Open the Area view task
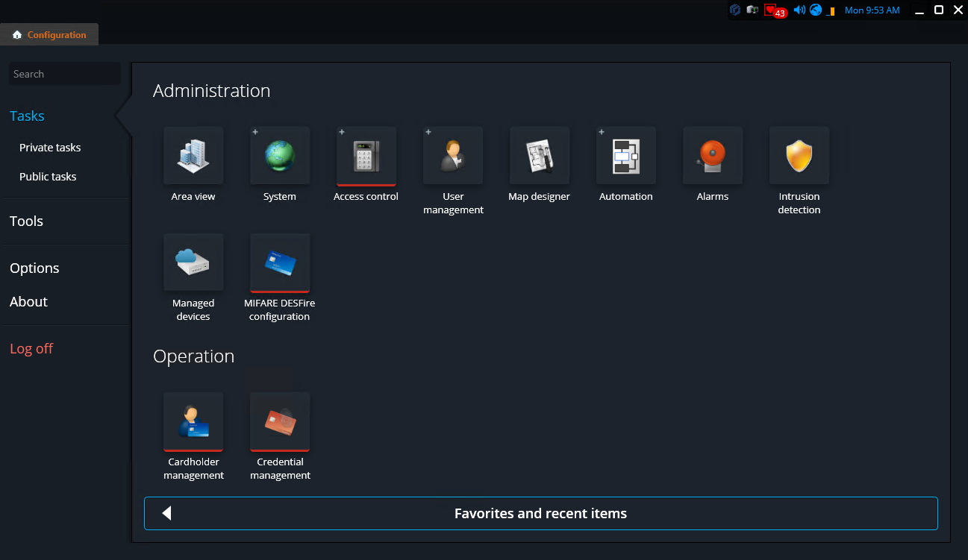 click(193, 156)
